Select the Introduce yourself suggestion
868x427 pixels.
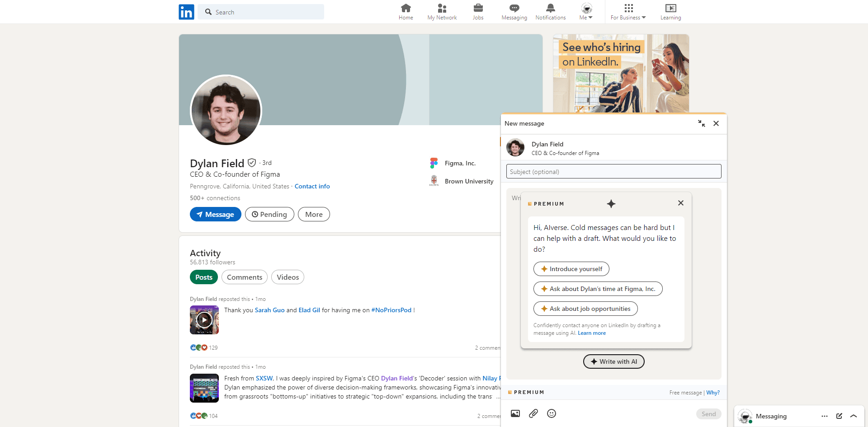point(571,269)
